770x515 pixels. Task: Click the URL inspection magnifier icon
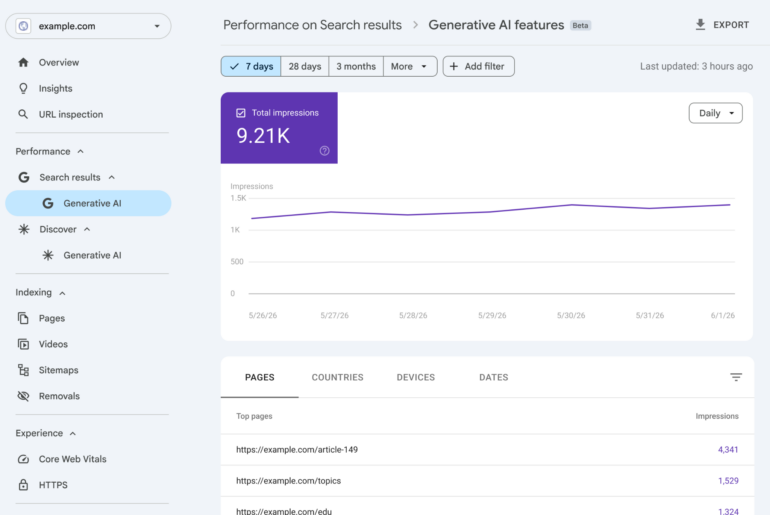pyautogui.click(x=23, y=114)
